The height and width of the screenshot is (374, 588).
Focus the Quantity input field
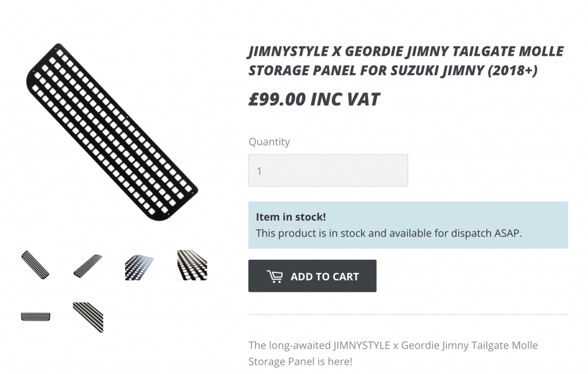[328, 170]
